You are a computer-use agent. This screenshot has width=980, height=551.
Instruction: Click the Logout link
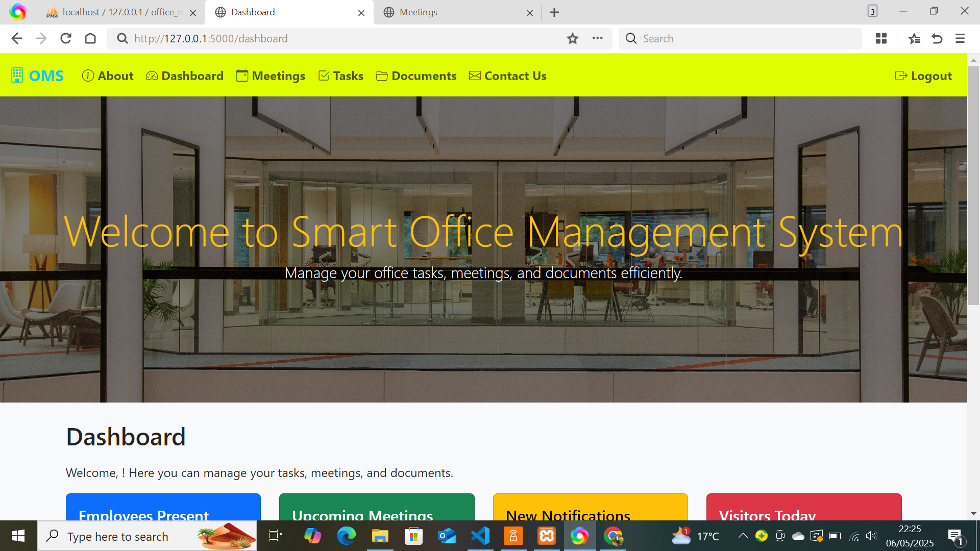click(x=923, y=76)
